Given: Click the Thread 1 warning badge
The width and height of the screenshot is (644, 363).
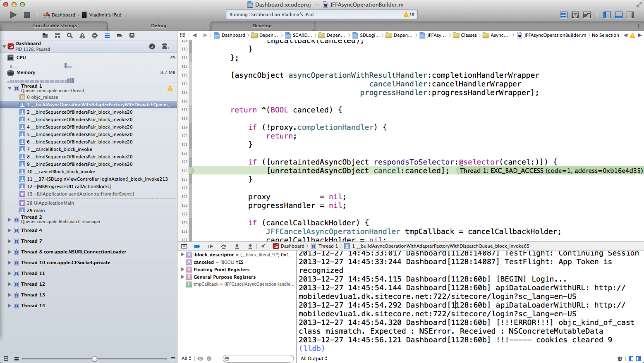Looking at the screenshot, I should [x=170, y=88].
